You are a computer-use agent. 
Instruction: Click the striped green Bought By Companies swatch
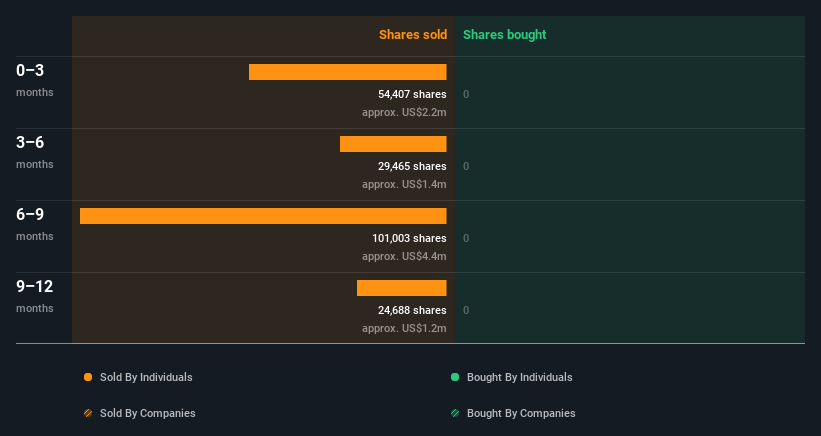pyautogui.click(x=455, y=413)
